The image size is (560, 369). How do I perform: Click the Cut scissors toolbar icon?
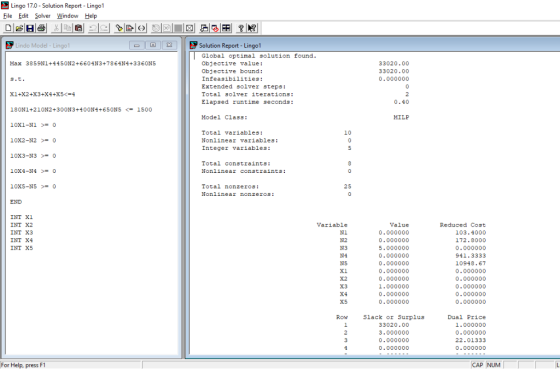[56, 28]
